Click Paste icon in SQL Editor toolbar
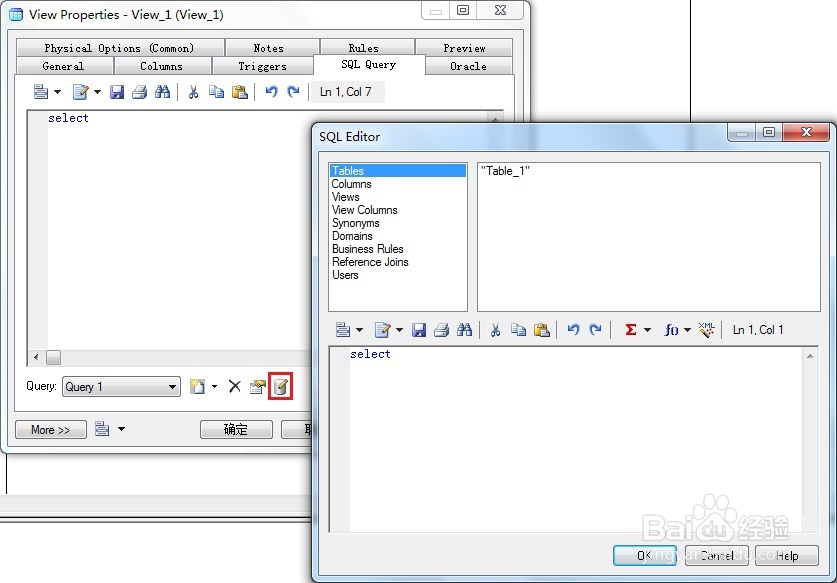 [x=542, y=330]
